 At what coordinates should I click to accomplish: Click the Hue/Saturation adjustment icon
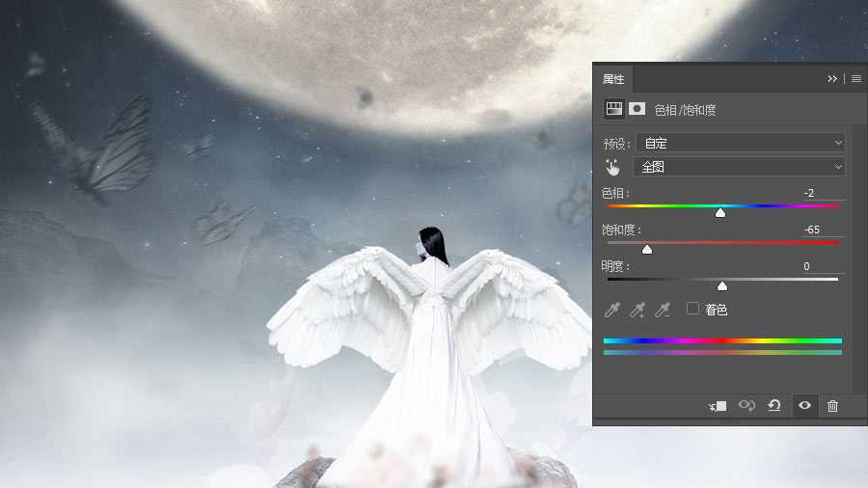pyautogui.click(x=613, y=109)
